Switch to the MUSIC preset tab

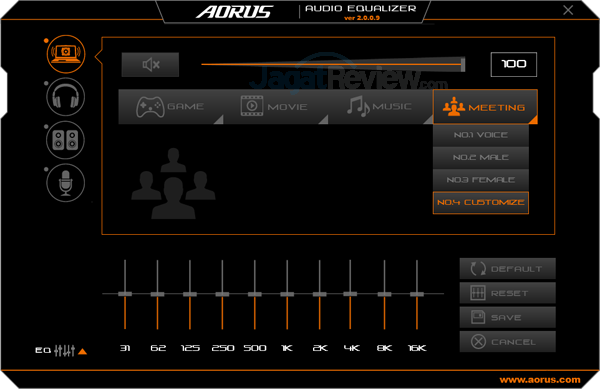tap(381, 107)
